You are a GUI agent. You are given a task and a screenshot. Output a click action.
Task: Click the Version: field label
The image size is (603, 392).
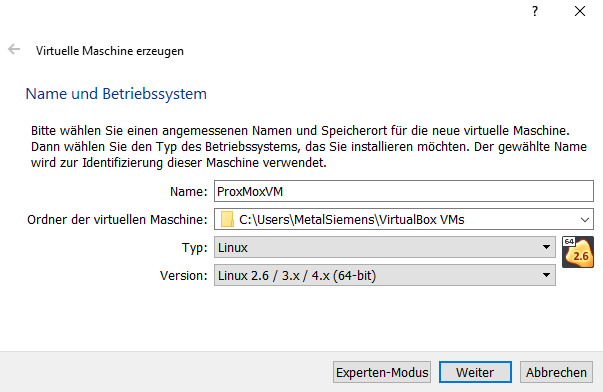coord(184,276)
